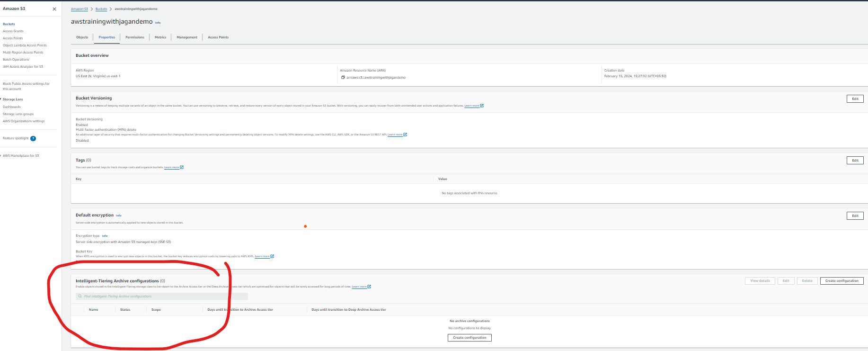Screen dimensions: 868x351
Task: Copy the bucket ARN using copy icon
Action: click(343, 77)
